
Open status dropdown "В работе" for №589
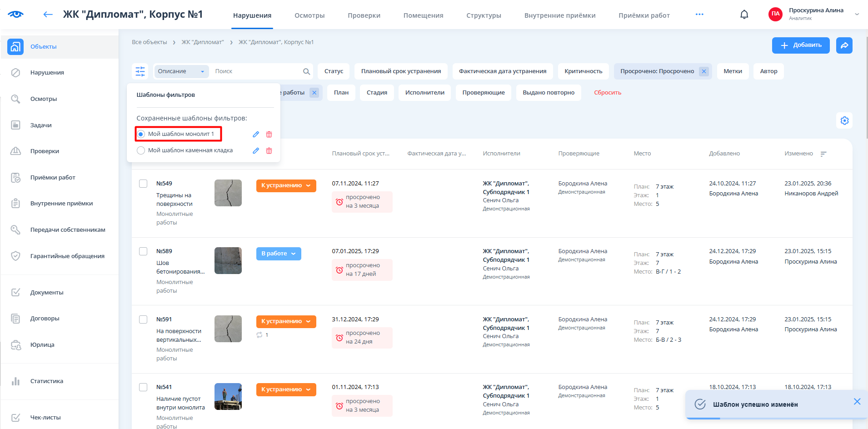click(278, 254)
